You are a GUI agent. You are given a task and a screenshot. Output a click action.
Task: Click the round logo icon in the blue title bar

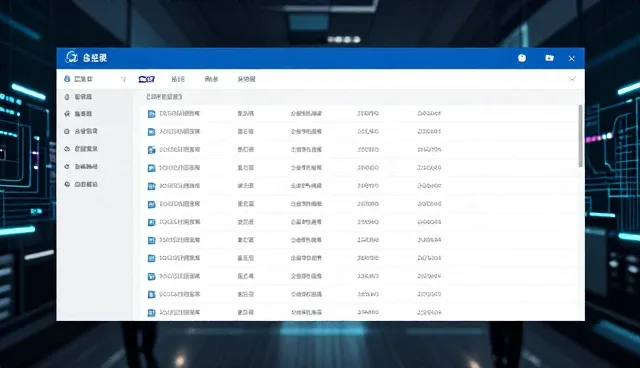(x=71, y=57)
